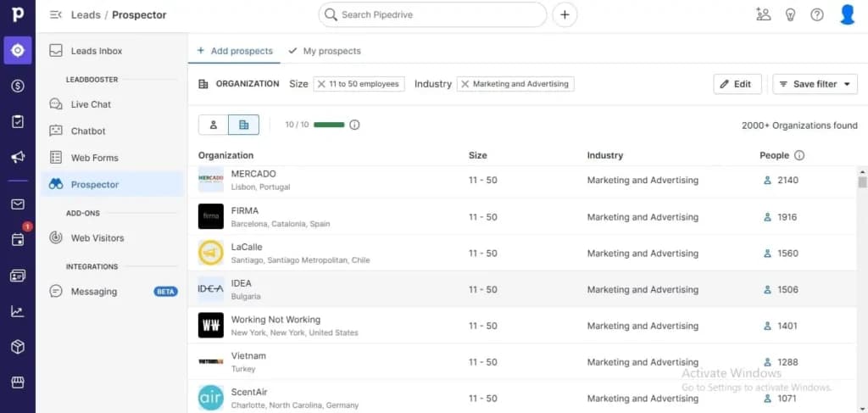Screen dimensions: 868x413
Task: Open the Leads target icon in left rail
Action: (18, 50)
